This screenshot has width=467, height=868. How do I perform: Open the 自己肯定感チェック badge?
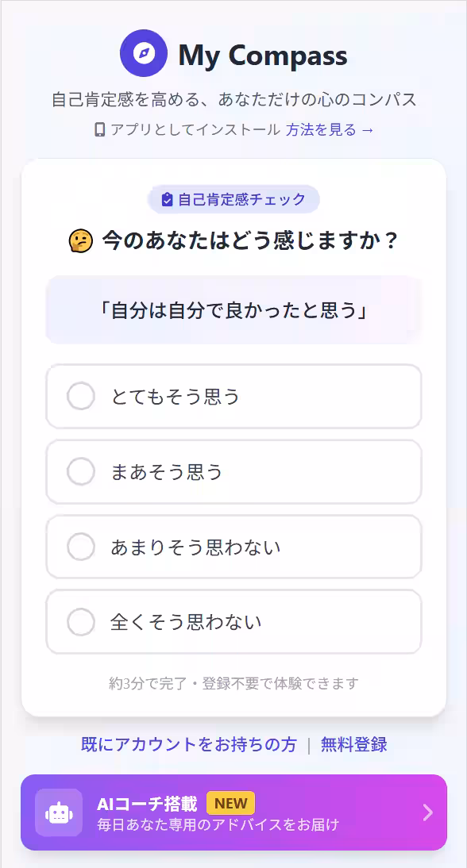[x=234, y=199]
